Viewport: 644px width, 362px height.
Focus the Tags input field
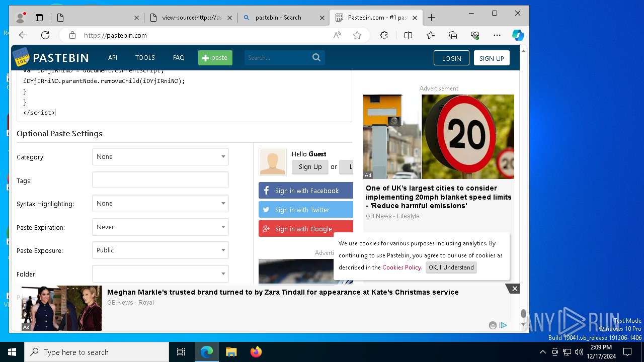[x=160, y=180]
